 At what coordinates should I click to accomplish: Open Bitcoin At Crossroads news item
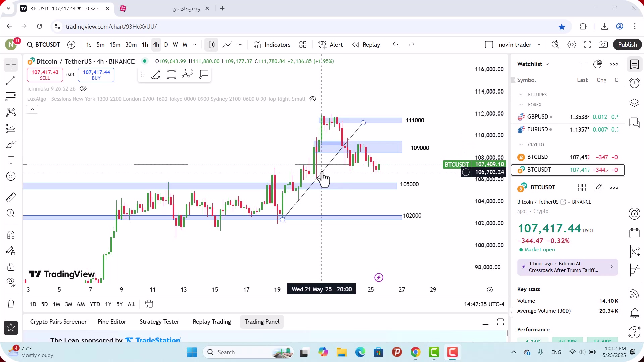(x=568, y=267)
